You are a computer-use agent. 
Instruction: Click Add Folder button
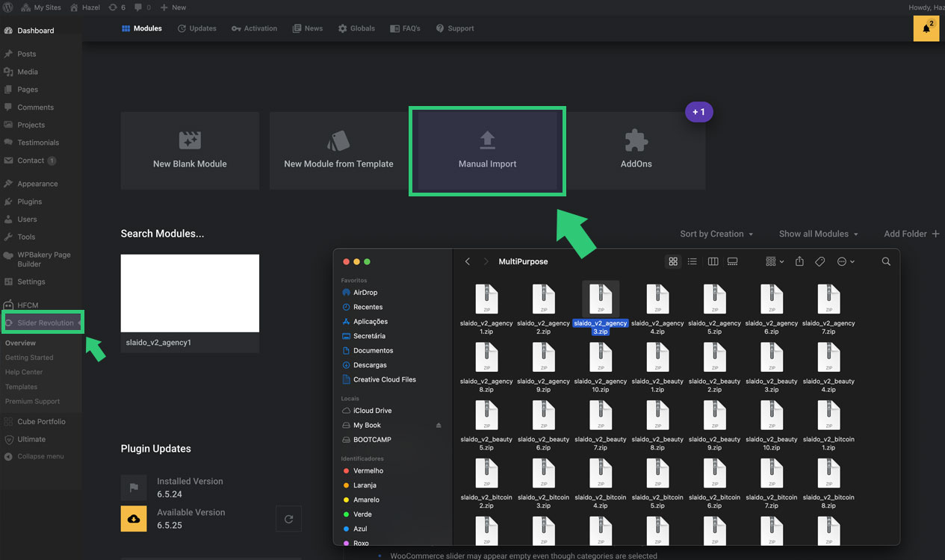click(911, 234)
